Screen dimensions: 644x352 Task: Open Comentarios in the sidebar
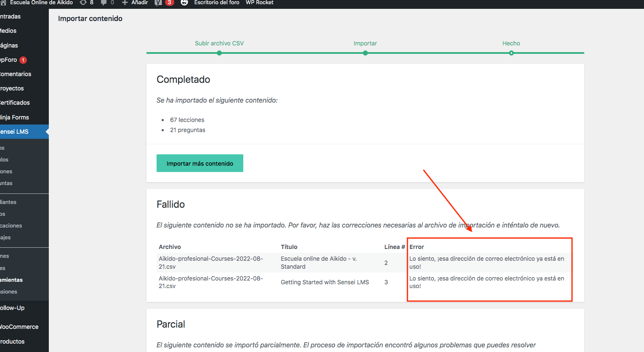pyautogui.click(x=16, y=74)
